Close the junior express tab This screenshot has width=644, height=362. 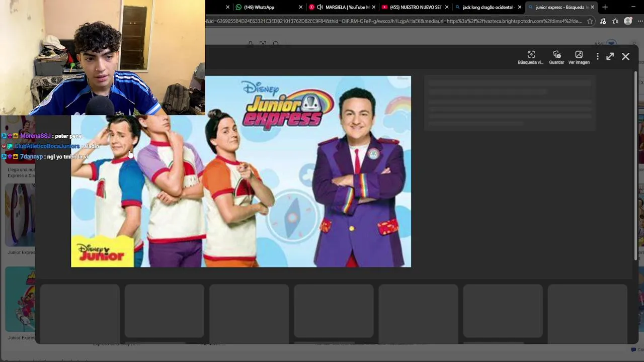click(x=592, y=7)
